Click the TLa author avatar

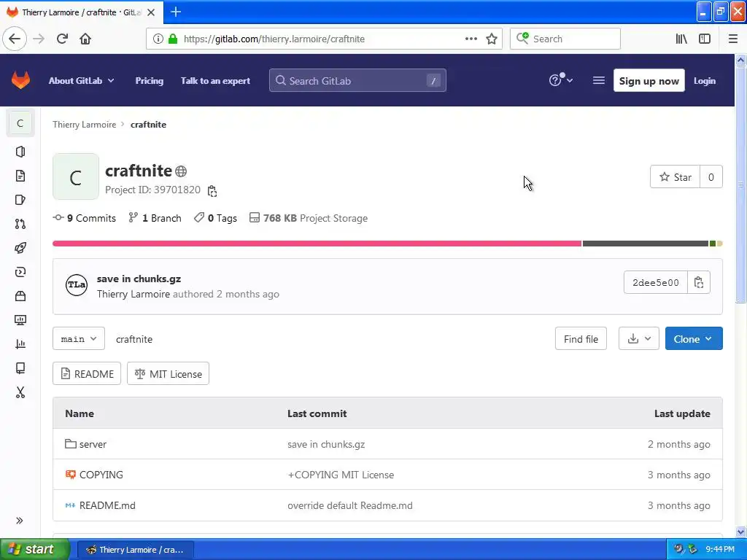coord(76,285)
